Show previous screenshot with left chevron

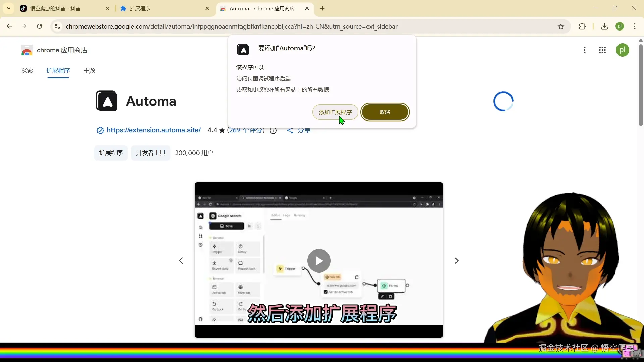[x=181, y=261]
